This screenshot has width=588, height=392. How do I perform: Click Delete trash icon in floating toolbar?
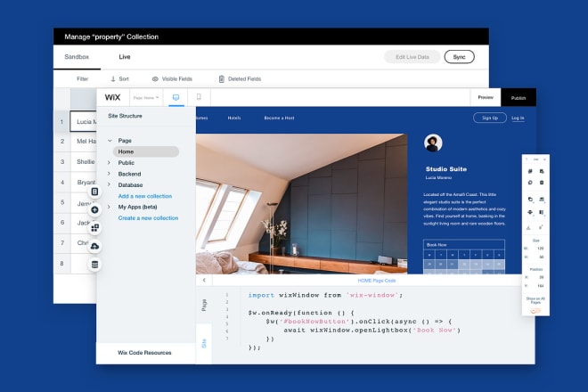tap(542, 183)
